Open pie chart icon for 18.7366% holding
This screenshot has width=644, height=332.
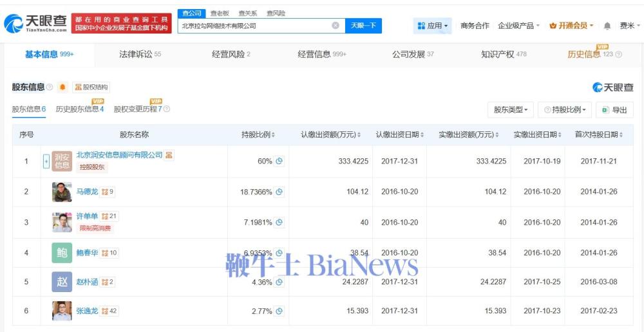(279, 192)
